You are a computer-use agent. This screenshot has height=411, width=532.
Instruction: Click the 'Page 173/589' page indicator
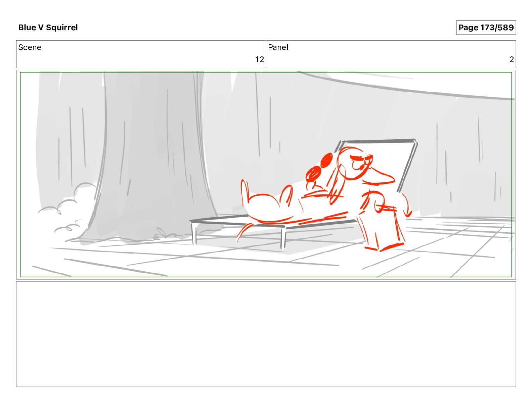click(486, 28)
